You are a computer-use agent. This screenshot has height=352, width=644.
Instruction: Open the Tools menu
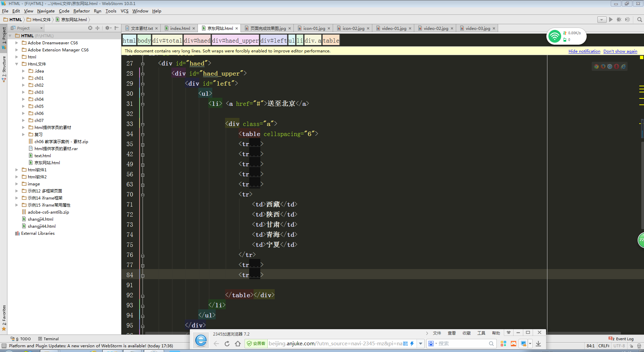tap(111, 11)
